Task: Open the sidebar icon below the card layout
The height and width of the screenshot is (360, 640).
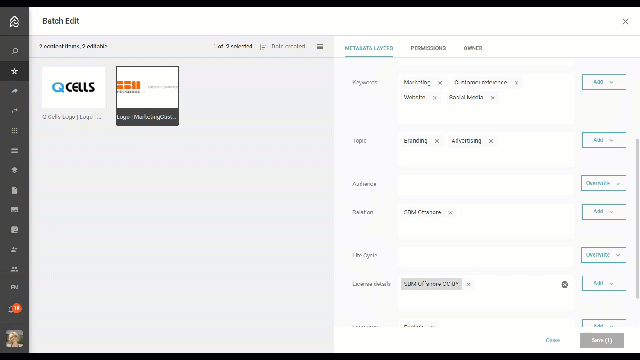Action: 14,230
